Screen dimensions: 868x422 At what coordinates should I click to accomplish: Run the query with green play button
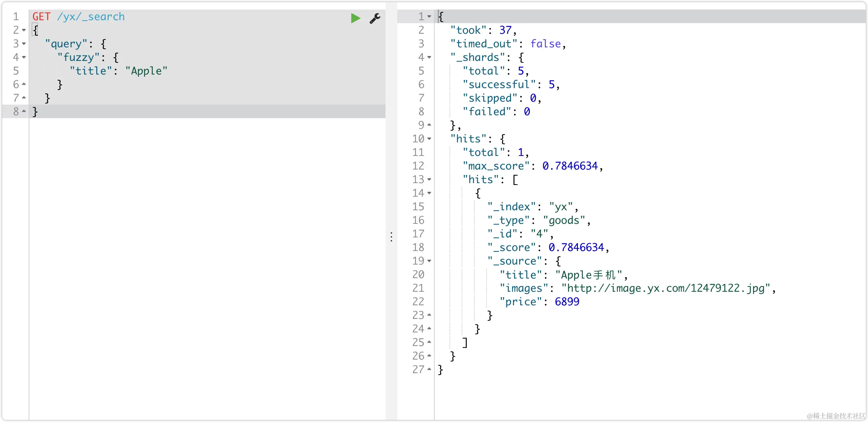click(355, 18)
